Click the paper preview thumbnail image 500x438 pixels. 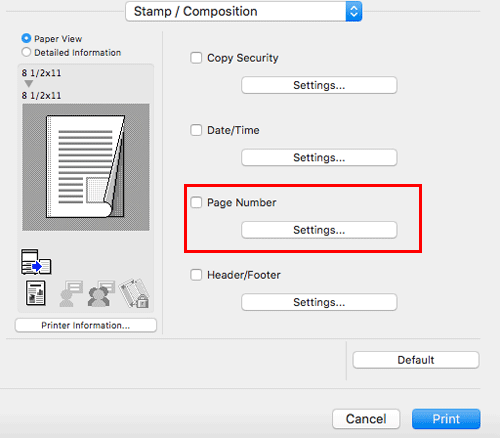pos(86,167)
